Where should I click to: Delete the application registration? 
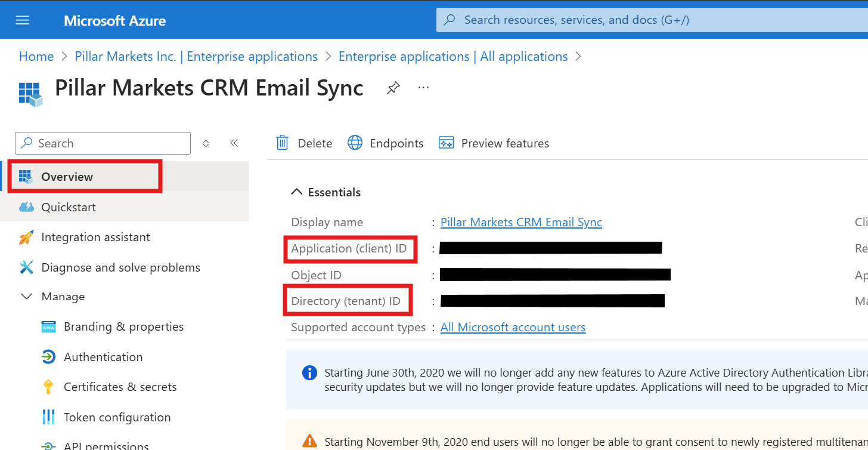(x=304, y=143)
